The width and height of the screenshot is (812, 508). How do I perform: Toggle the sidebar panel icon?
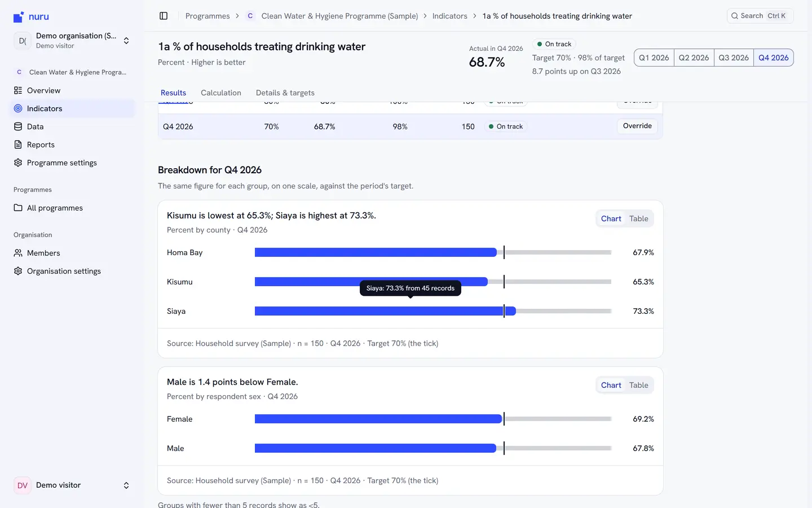point(164,16)
